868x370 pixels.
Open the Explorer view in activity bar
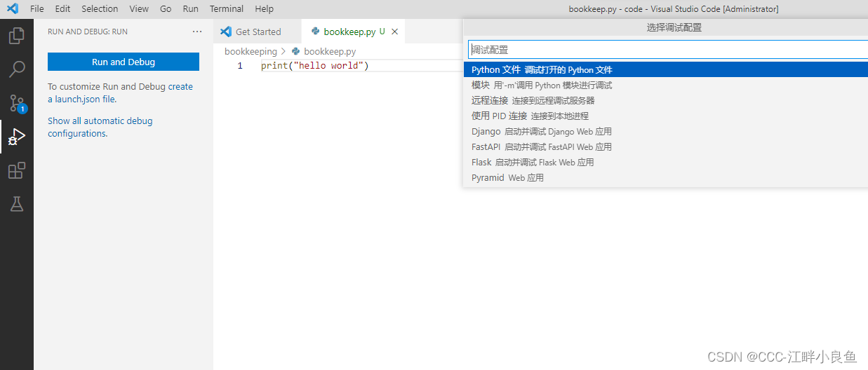click(x=17, y=35)
